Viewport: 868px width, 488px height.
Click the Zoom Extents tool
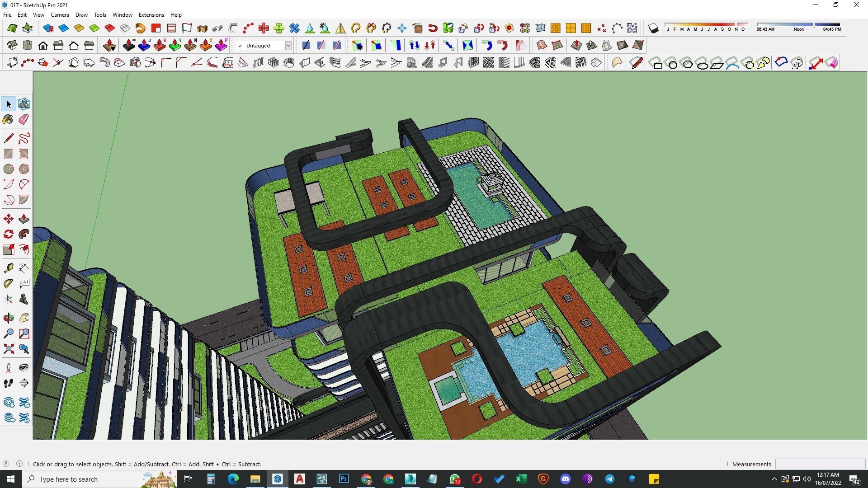(x=9, y=349)
